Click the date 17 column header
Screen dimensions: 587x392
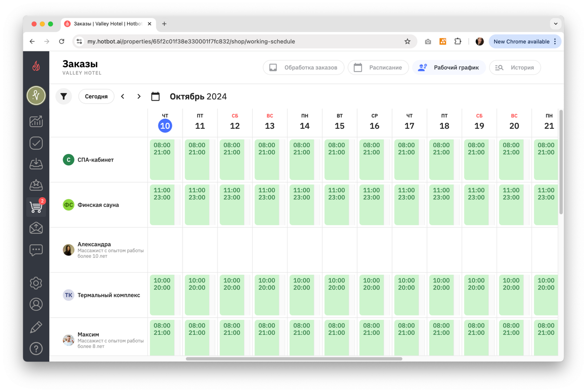[x=410, y=122]
